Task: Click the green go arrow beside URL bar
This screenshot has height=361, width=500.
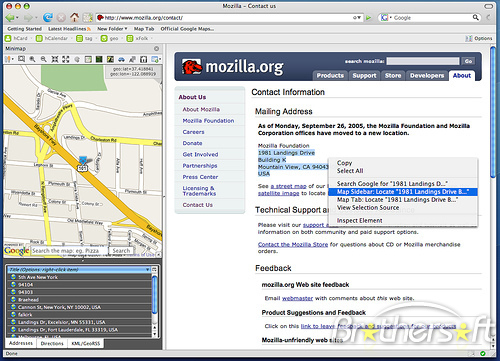Action: click(x=368, y=18)
